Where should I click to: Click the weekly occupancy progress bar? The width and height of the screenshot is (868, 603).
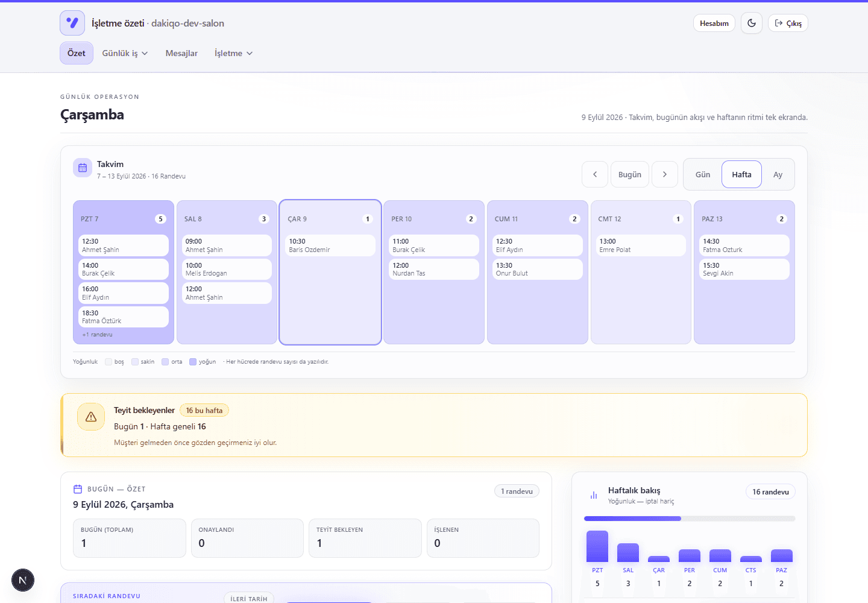tap(690, 519)
